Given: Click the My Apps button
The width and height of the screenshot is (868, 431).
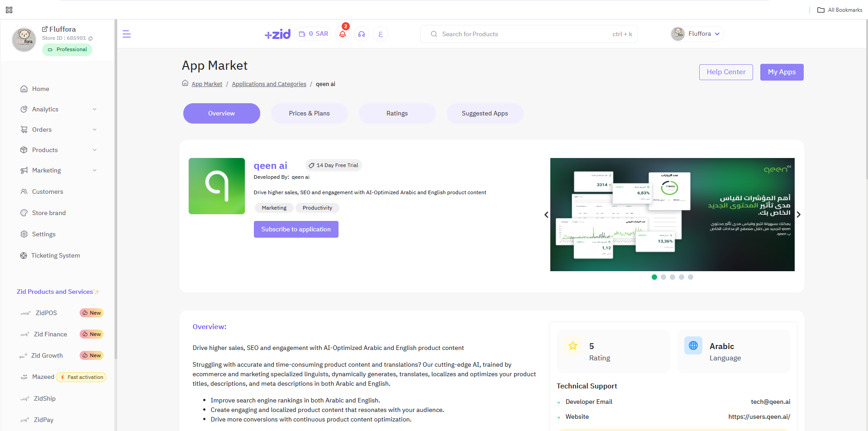Looking at the screenshot, I should (x=782, y=72).
